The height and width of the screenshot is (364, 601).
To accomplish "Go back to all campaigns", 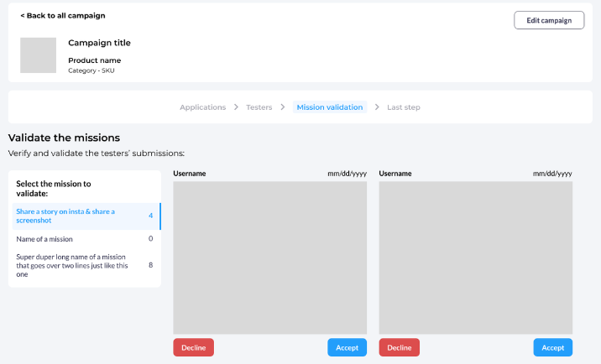I will (63, 16).
